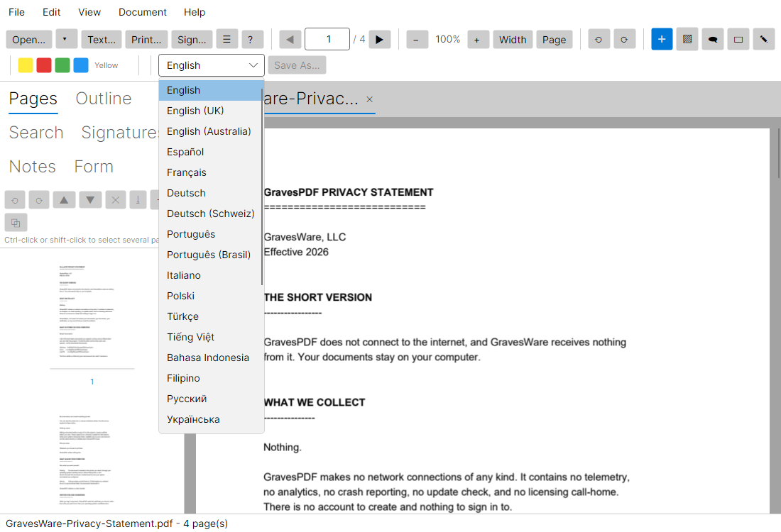Close the GravesWare-Privacy document tab
781x532 pixels.
tap(370, 99)
